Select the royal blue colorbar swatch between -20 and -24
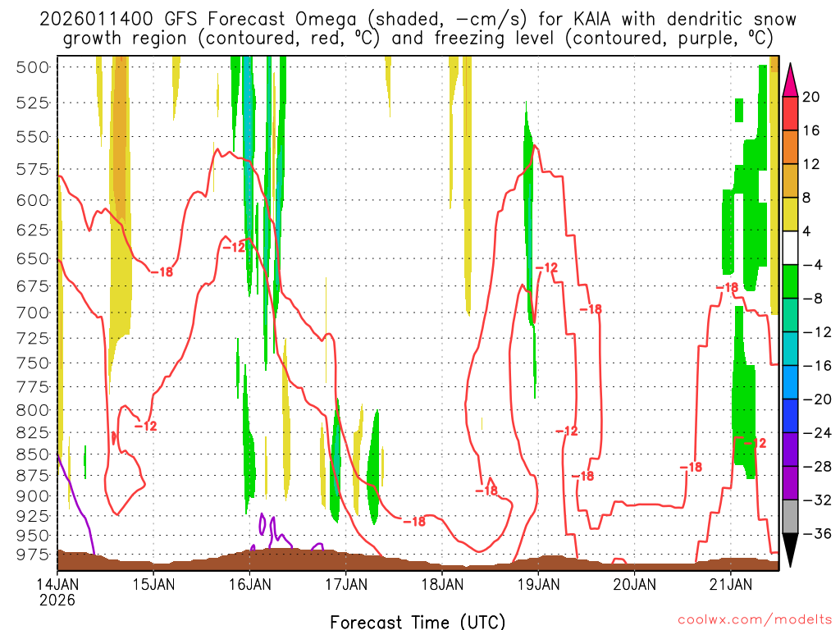This screenshot has height=630, width=840. 790,416
